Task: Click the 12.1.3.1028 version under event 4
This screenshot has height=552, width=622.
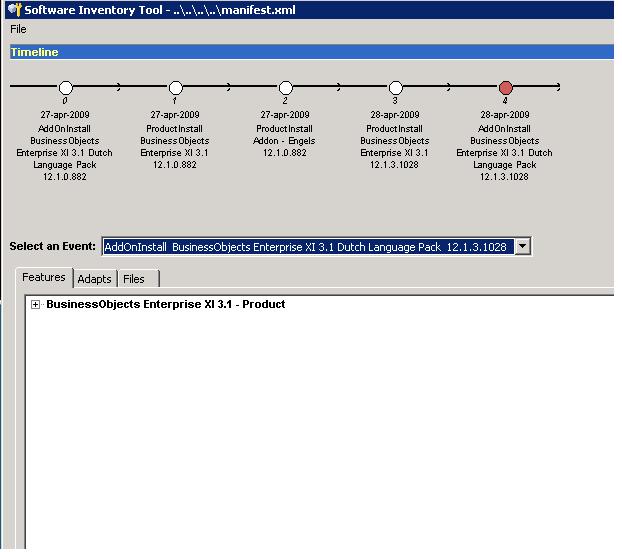Action: pos(504,177)
